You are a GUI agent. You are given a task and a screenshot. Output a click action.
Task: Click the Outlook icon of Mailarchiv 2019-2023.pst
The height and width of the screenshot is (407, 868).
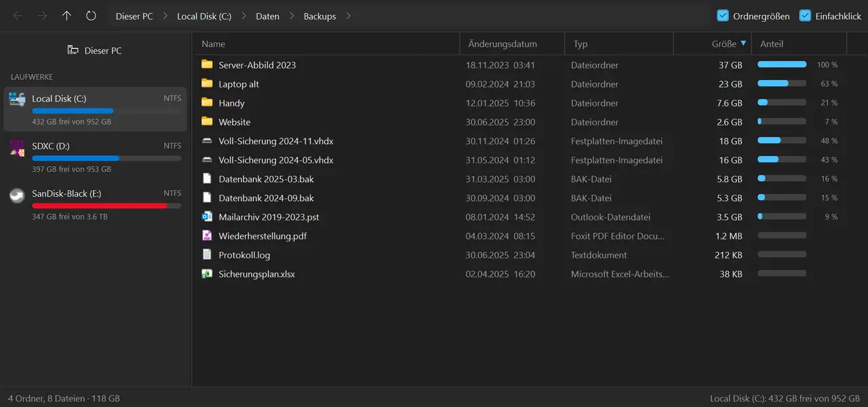(207, 217)
